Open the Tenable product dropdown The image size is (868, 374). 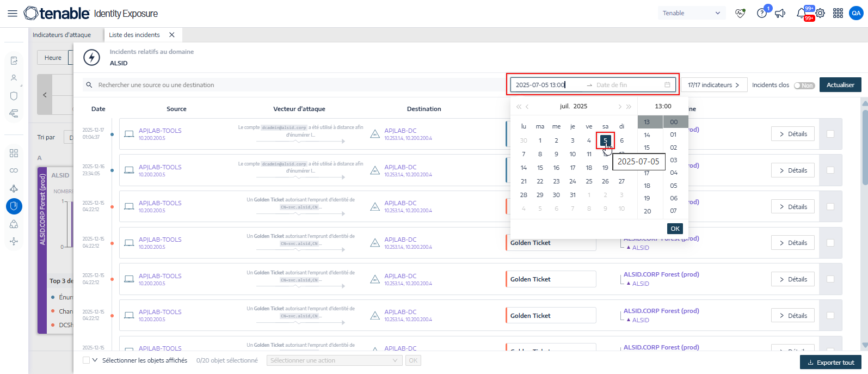click(x=691, y=13)
